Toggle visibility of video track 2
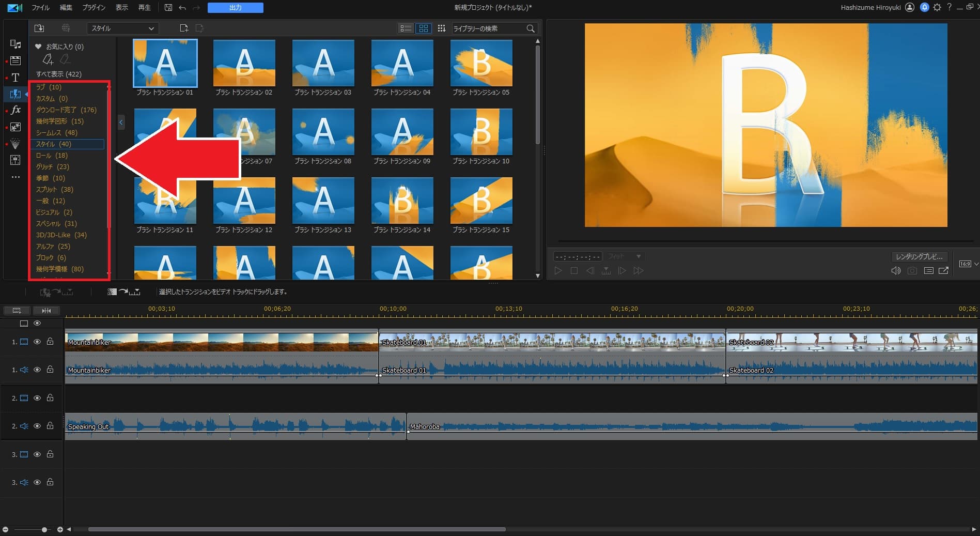This screenshot has height=536, width=980. 37,398
